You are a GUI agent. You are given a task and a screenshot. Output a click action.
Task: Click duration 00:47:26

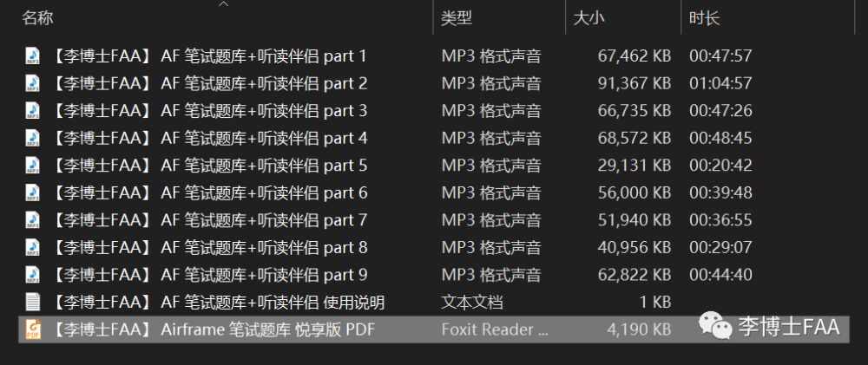pyautogui.click(x=720, y=111)
